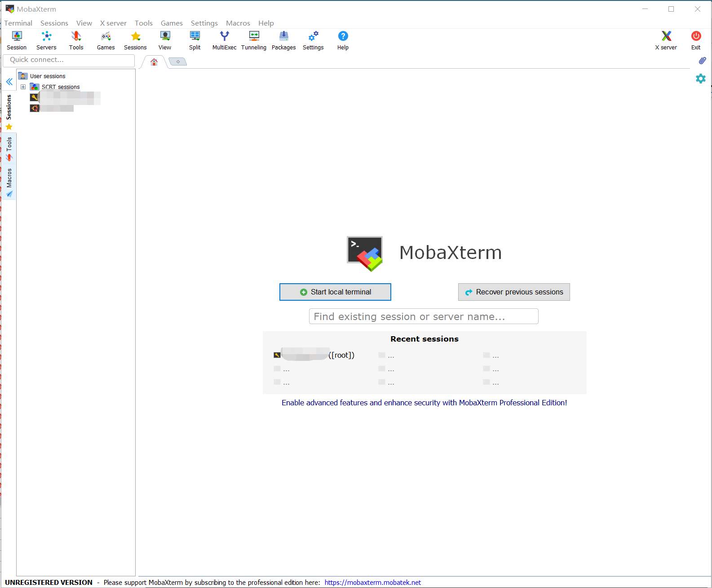Select the SCRT sessions folder item

(55, 87)
